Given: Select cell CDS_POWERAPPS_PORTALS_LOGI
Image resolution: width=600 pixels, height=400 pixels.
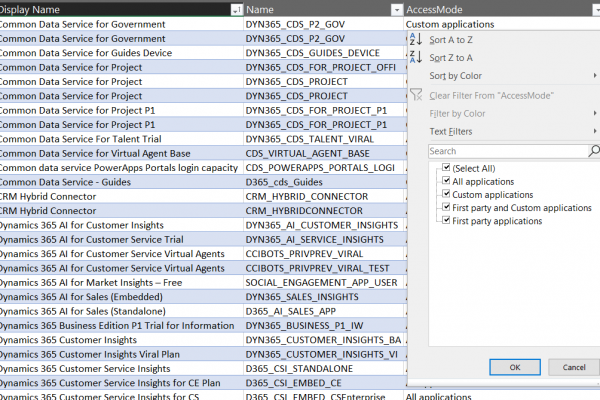Looking at the screenshot, I should (323, 168).
